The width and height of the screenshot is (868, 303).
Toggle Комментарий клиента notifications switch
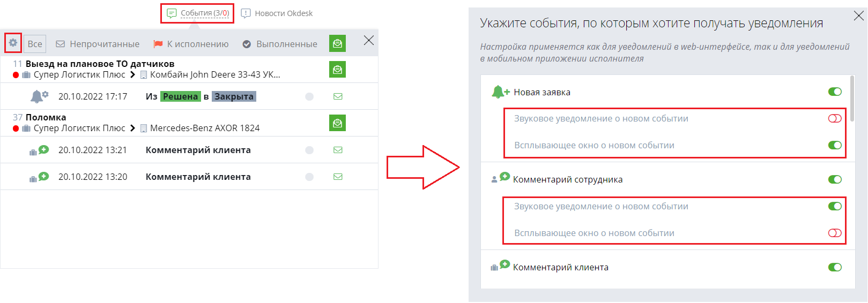[x=835, y=267]
